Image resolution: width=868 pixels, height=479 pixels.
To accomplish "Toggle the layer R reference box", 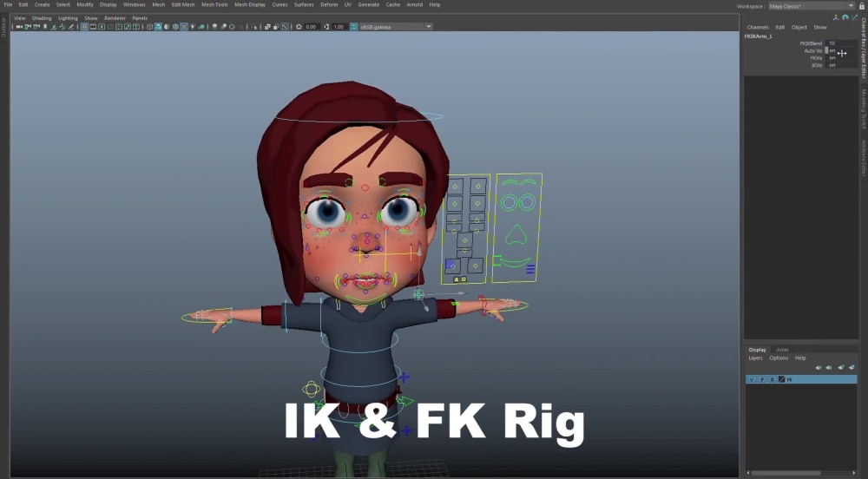I will click(772, 379).
